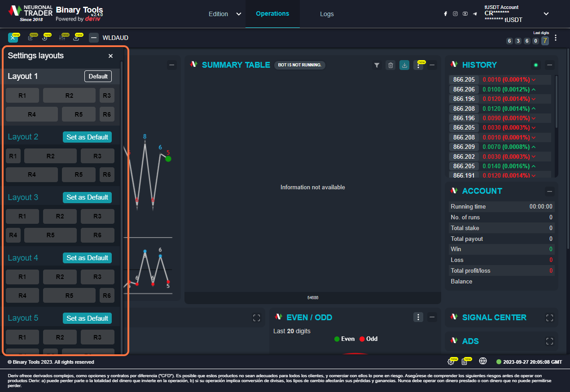Click Set as Default for Layout 4
Screen dimensions: 570x392
[x=87, y=258]
